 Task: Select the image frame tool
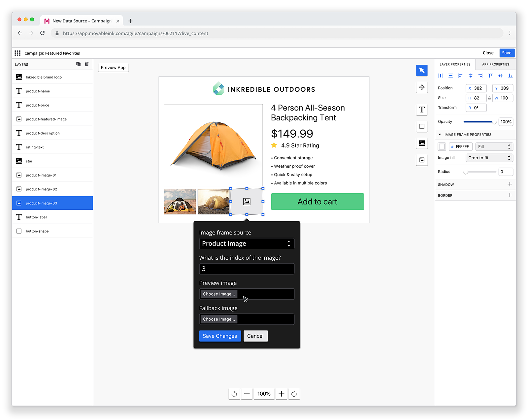click(422, 160)
